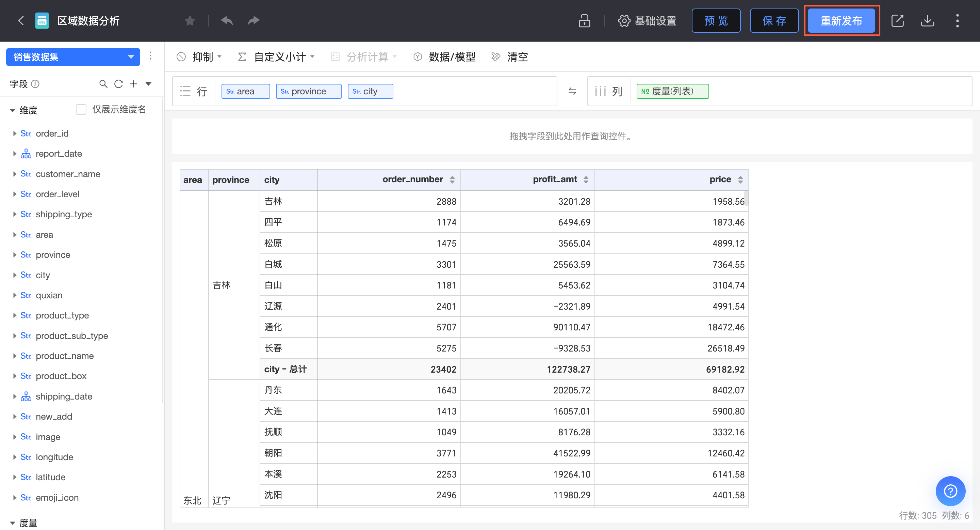980x530 pixels.
Task: Expand the report_date field
Action: pyautogui.click(x=14, y=154)
